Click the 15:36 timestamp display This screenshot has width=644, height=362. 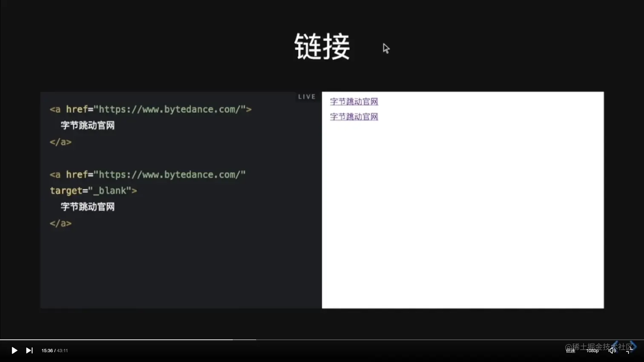(47, 351)
